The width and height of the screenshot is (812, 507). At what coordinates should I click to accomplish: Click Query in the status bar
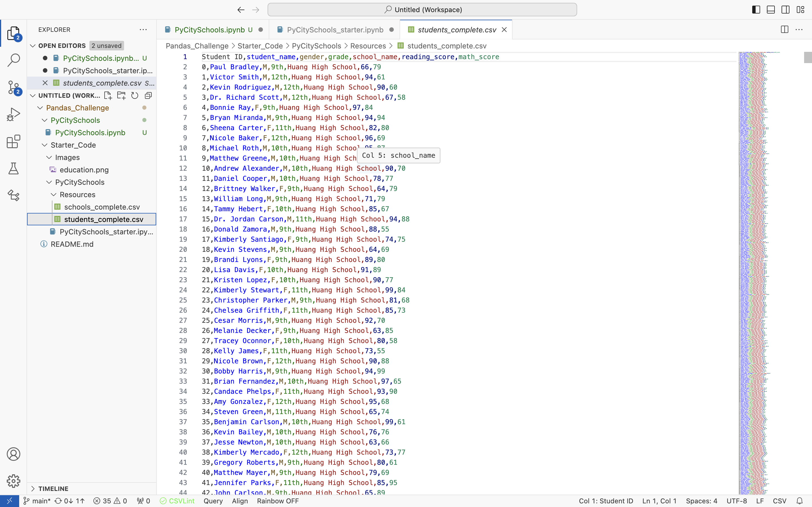click(213, 501)
